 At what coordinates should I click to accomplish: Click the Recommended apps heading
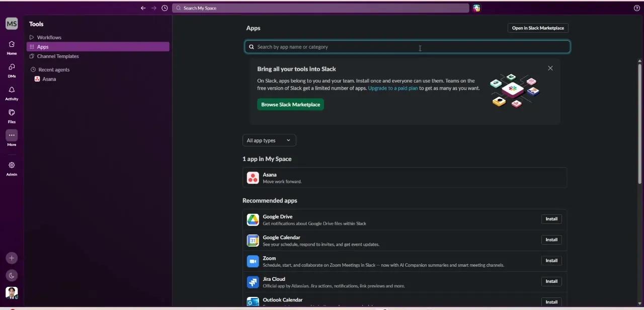tap(270, 200)
